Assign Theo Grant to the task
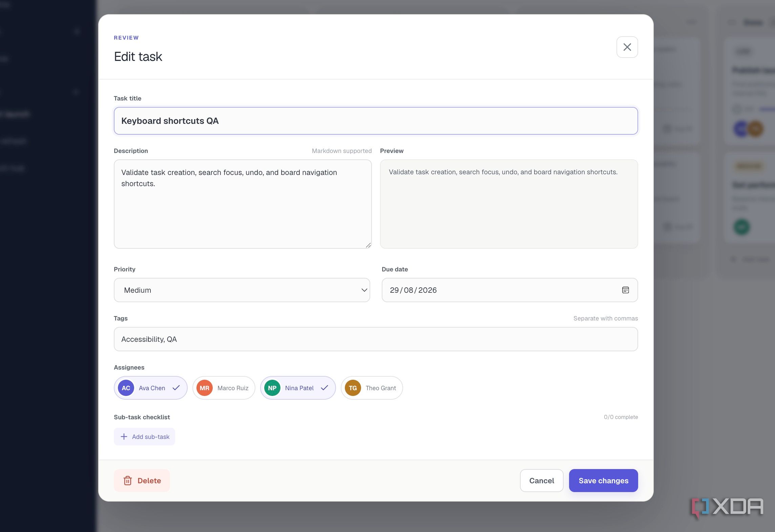The image size is (775, 532). tap(372, 388)
